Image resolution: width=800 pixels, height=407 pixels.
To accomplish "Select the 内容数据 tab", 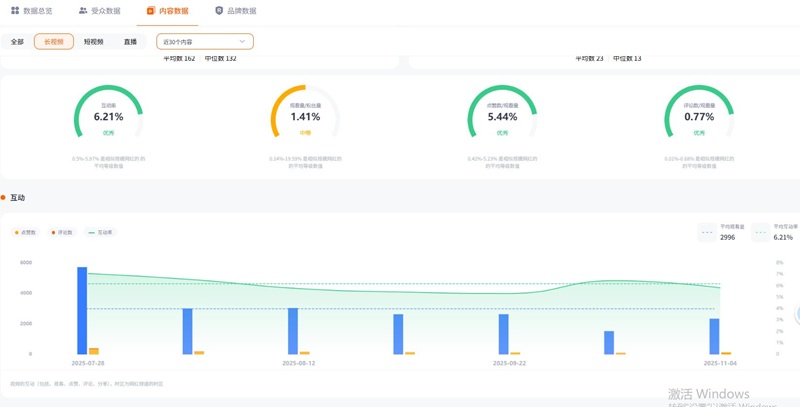I will pyautogui.click(x=167, y=11).
